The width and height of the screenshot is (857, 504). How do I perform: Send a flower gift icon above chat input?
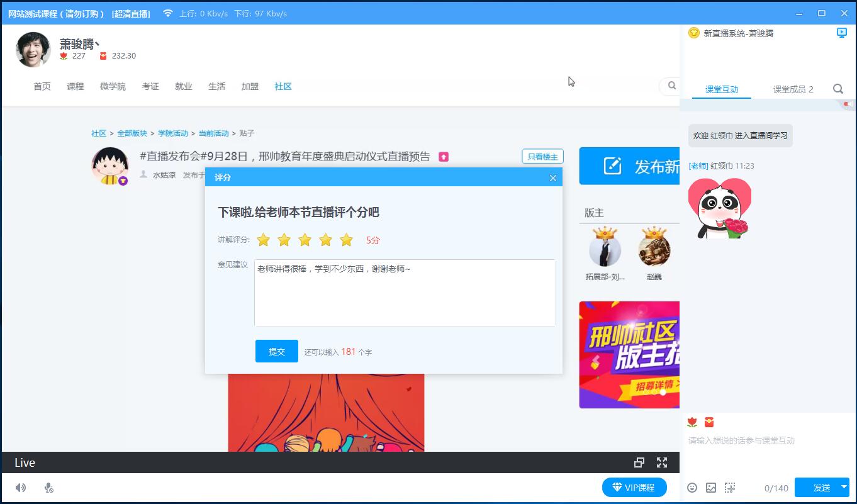[692, 422]
